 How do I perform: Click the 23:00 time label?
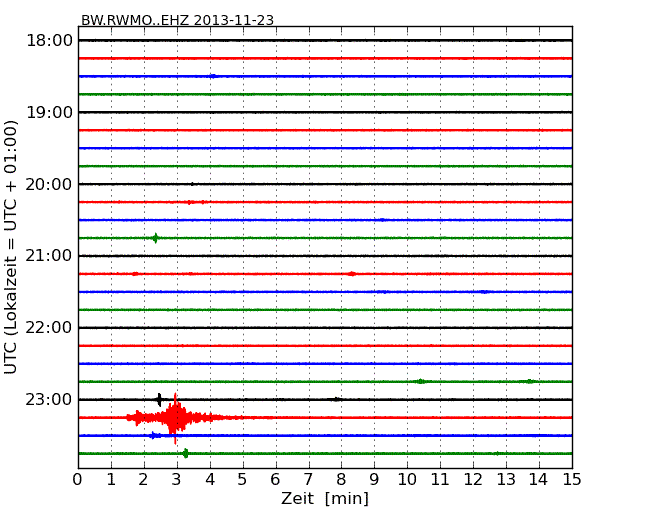coord(49,399)
